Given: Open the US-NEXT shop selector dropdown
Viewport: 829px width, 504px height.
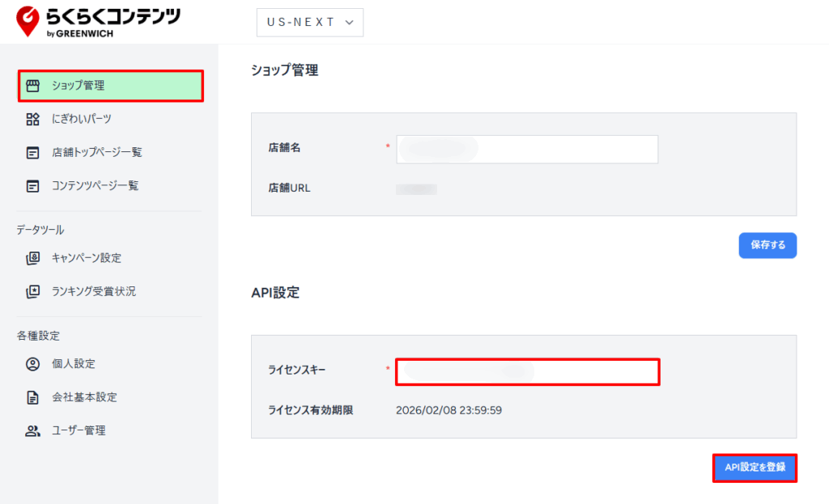Looking at the screenshot, I should point(309,23).
